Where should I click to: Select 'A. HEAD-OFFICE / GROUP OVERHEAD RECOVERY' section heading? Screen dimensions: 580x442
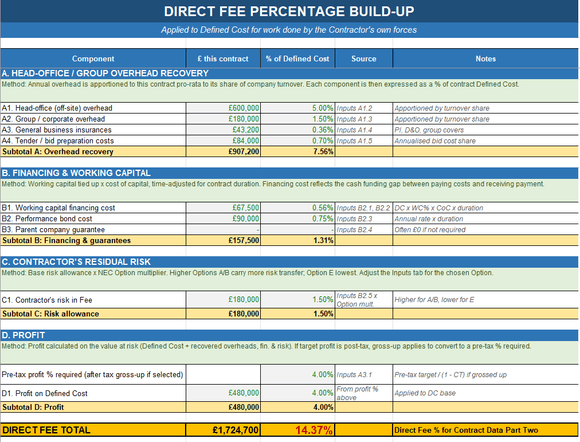tap(289, 73)
